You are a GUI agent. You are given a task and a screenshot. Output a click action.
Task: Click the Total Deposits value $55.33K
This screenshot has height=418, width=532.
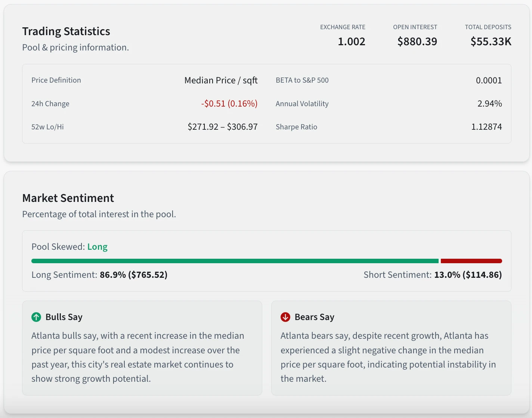(491, 42)
